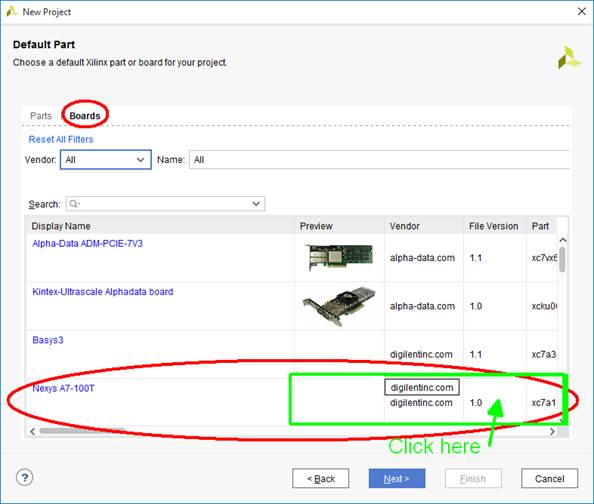
Task: Click vendor cell of Kintex-Ultrascale row
Action: coord(422,306)
